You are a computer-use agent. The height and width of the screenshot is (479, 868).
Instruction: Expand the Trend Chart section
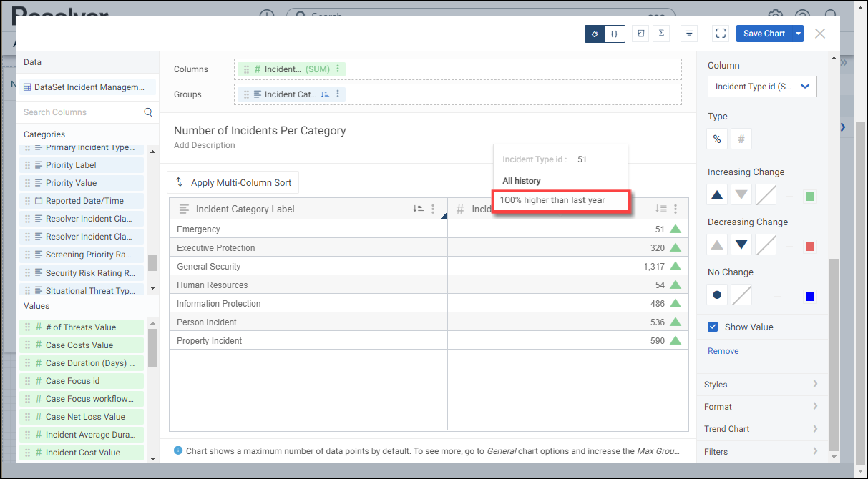point(761,429)
